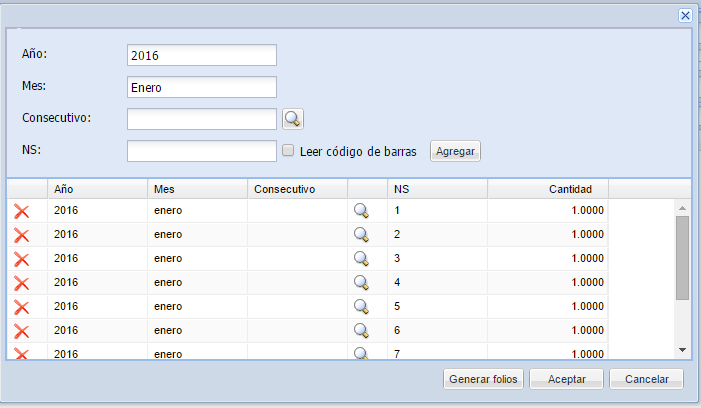Click the Generar folios button
The height and width of the screenshot is (408, 701).
[483, 379]
